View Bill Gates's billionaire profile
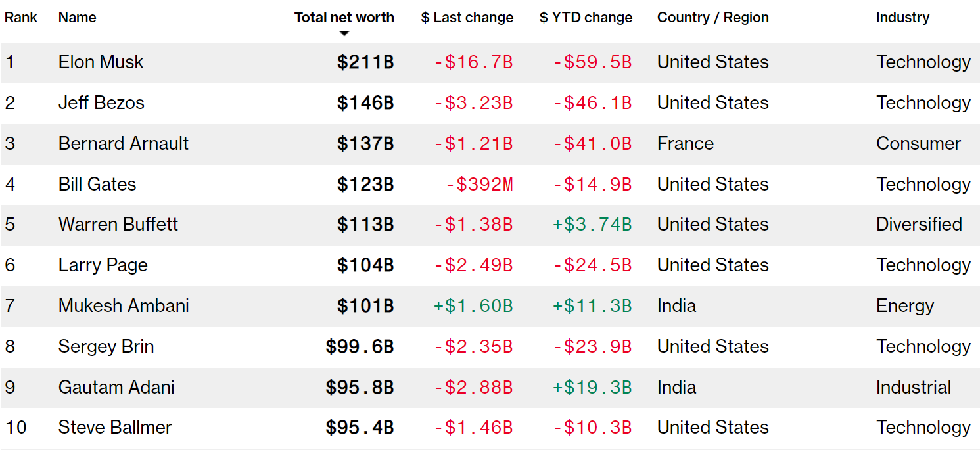Viewport: 980px width, 450px height. coord(97,185)
